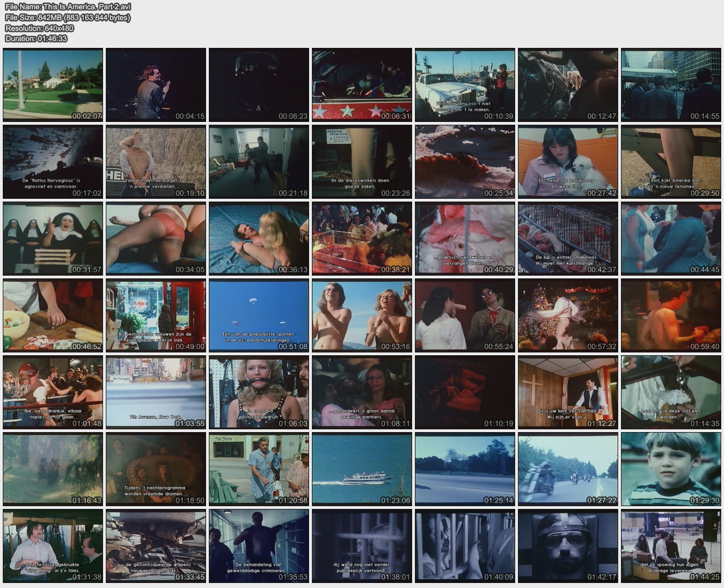Open the thumbnail of men in suits at 00:14:55
724x588 pixels.
point(671,85)
